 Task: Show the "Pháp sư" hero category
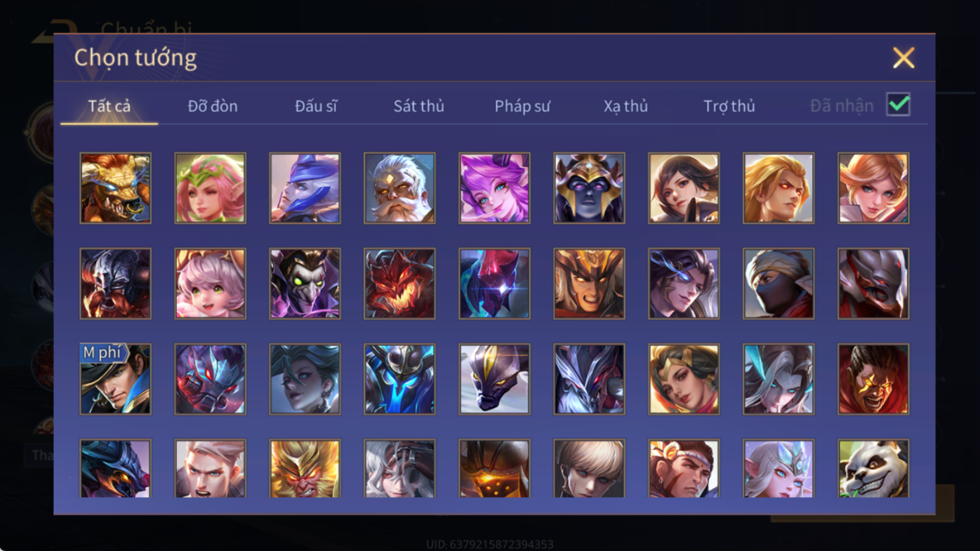pyautogui.click(x=522, y=106)
